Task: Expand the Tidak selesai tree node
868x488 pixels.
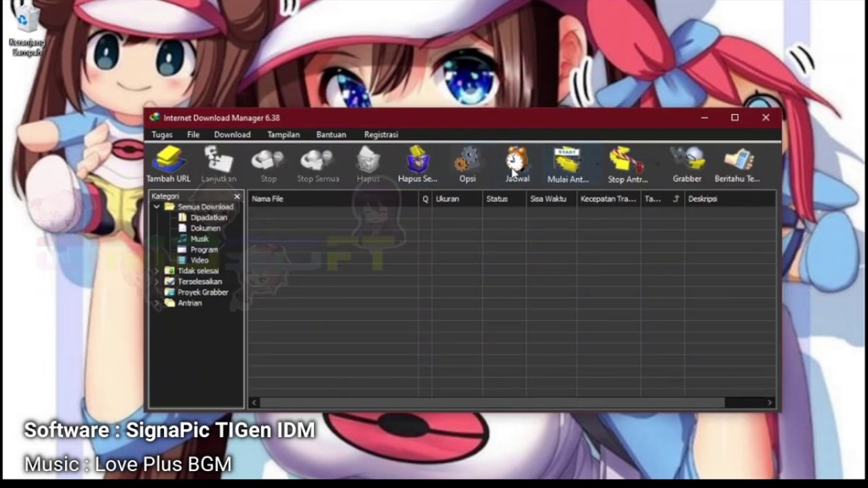Action: [x=157, y=271]
